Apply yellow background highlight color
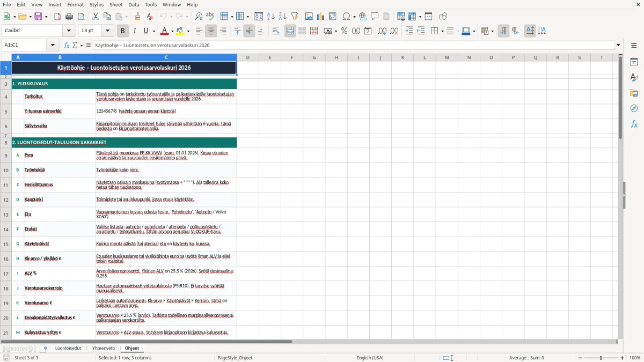This screenshot has width=644, height=362. 180,31
